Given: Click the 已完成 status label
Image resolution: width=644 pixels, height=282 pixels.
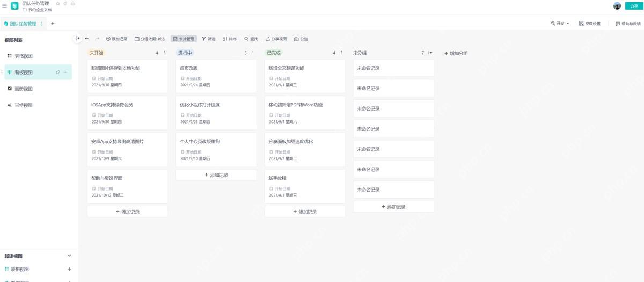Looking at the screenshot, I should [x=274, y=53].
